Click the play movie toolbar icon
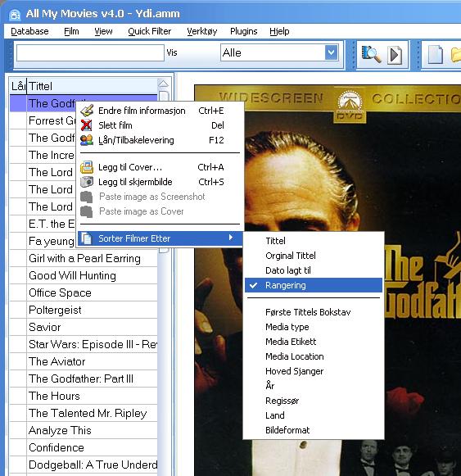The width and height of the screenshot is (461, 476). [x=395, y=55]
